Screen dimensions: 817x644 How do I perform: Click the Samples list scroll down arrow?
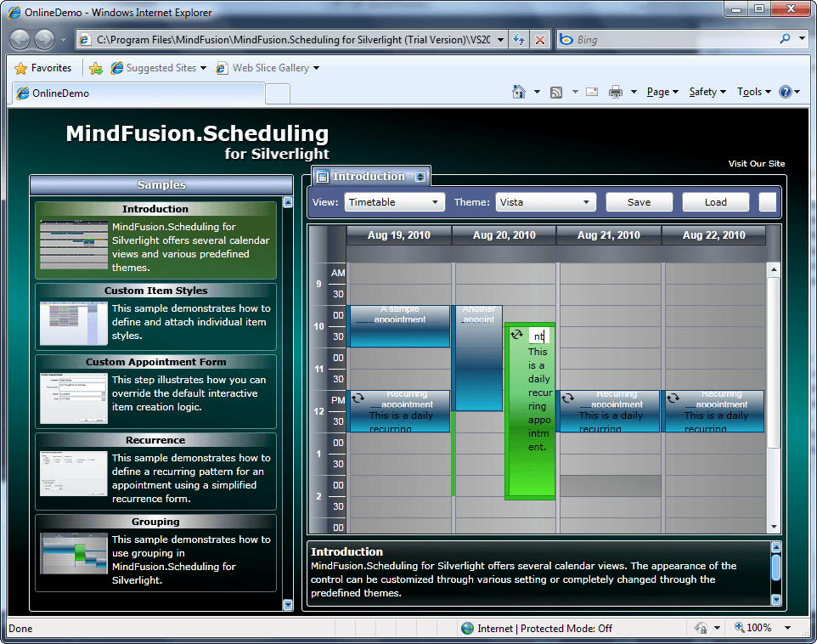(x=288, y=605)
